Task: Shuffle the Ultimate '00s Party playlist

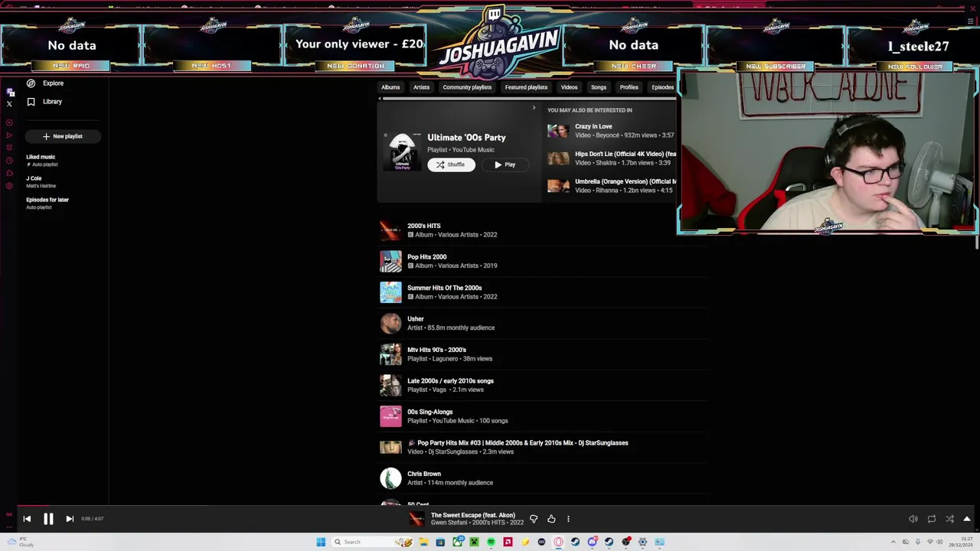Action: click(451, 165)
